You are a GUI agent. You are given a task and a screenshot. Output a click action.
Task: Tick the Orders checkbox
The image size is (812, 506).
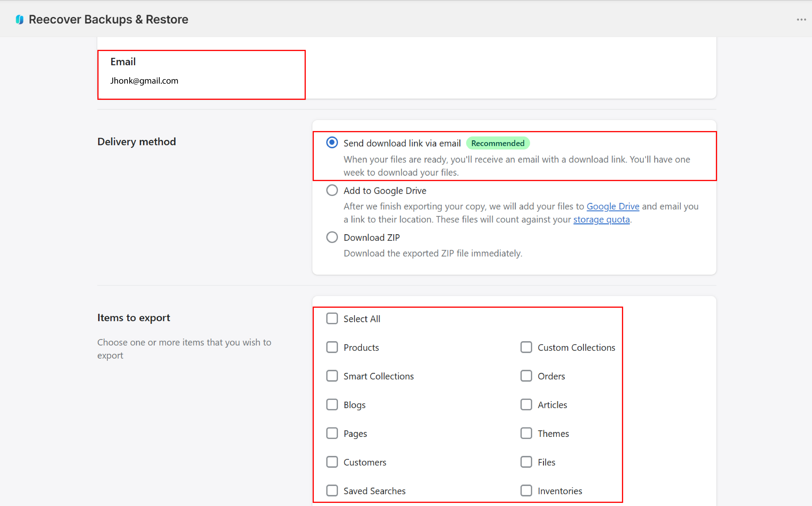pos(526,376)
